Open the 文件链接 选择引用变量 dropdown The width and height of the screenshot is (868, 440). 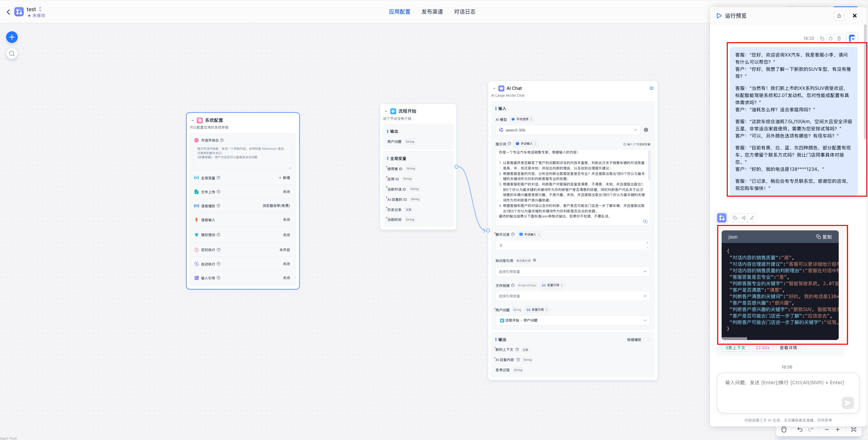(573, 296)
